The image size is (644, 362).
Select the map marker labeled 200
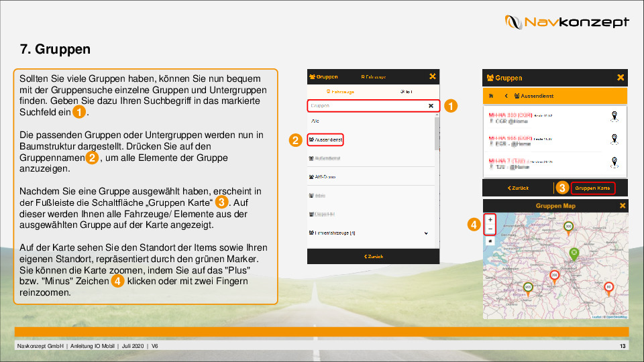tap(555, 277)
